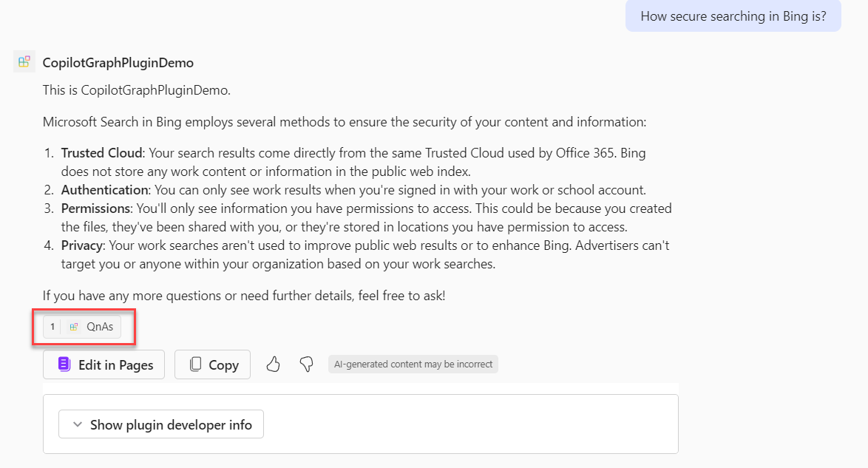Click the CopilotGraphPluginDemo avatar icon
This screenshot has width=868, height=468.
pyautogui.click(x=24, y=62)
